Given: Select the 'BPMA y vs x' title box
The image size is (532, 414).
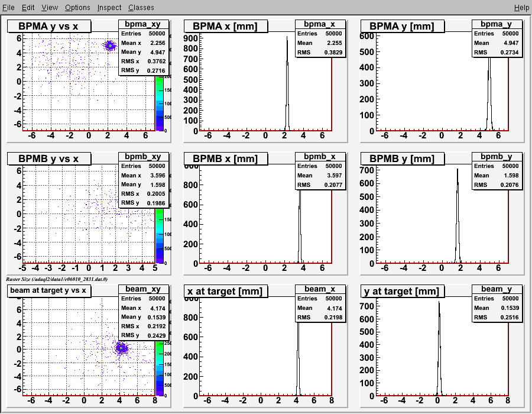Looking at the screenshot, I should click(x=49, y=26).
